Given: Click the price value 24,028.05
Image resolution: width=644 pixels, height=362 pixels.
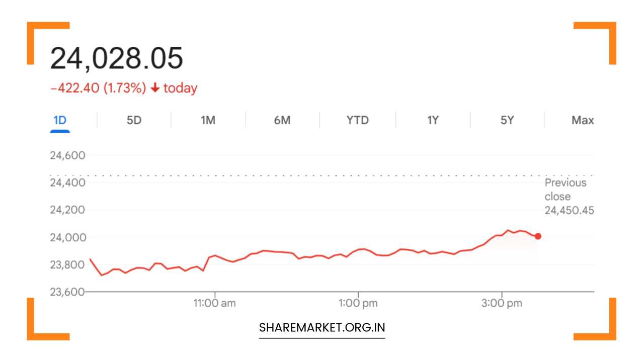Looking at the screenshot, I should pos(117,57).
